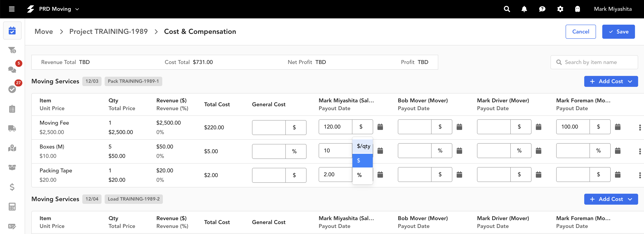Open the chat messages sidebar icon
The height and width of the screenshot is (234, 644).
[12, 69]
